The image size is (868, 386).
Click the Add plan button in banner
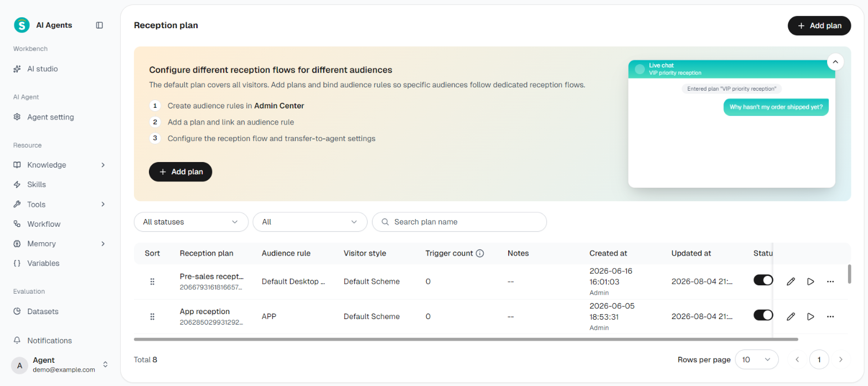click(x=180, y=172)
